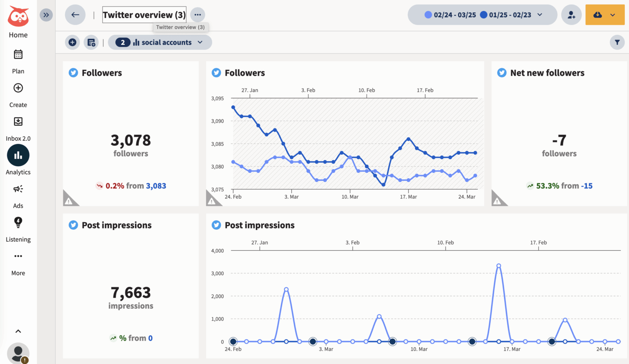
Task: Open filters with the funnel icon
Action: (x=617, y=42)
